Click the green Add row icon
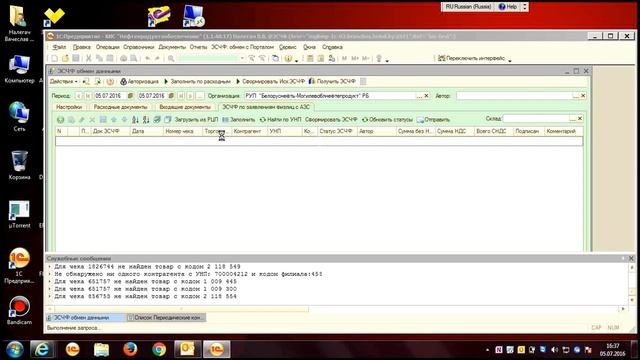This screenshot has height=360, width=640. click(60, 120)
